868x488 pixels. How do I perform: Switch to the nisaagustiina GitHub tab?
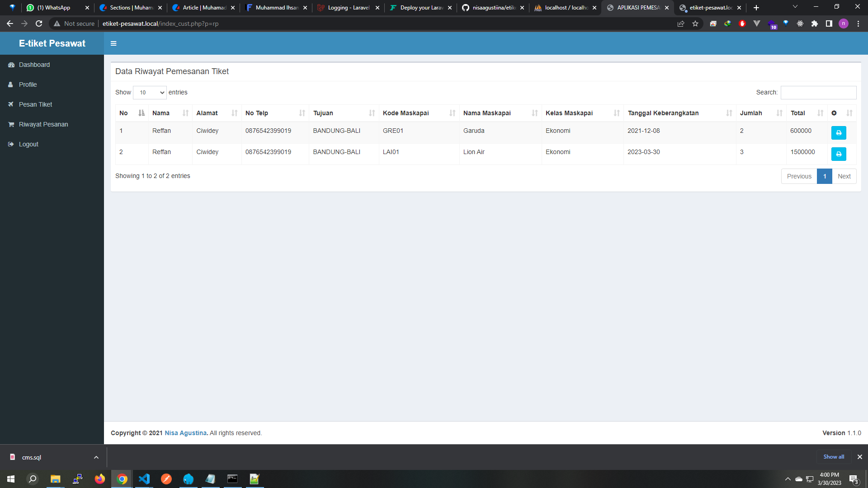click(x=493, y=8)
